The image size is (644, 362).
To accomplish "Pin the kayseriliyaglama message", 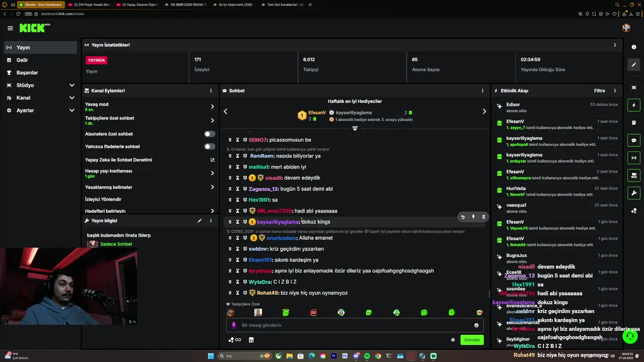I will [473, 217].
